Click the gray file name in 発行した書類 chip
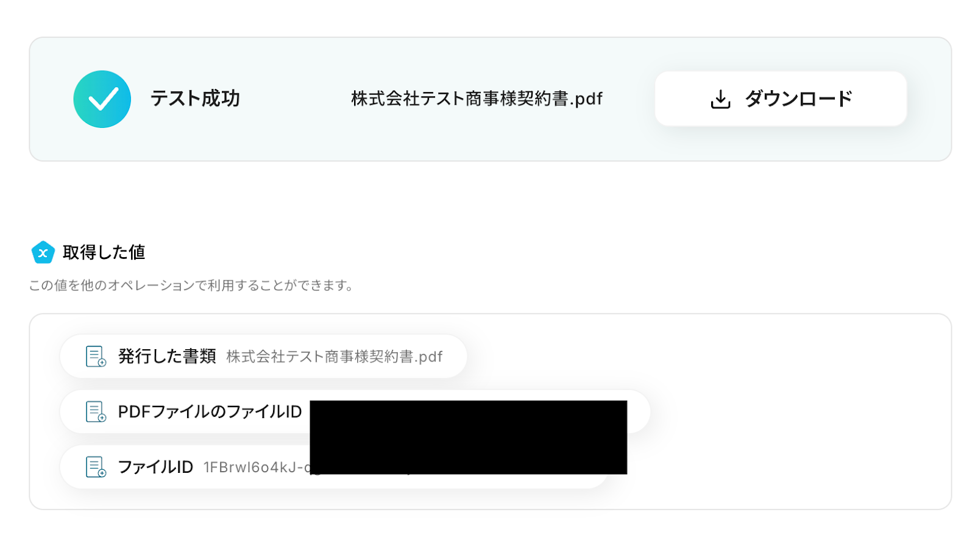Screen dimensions: 975x560 [x=334, y=356]
